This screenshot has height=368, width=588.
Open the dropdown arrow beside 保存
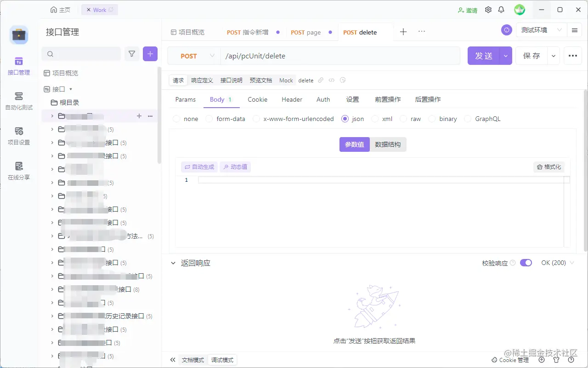coord(554,56)
